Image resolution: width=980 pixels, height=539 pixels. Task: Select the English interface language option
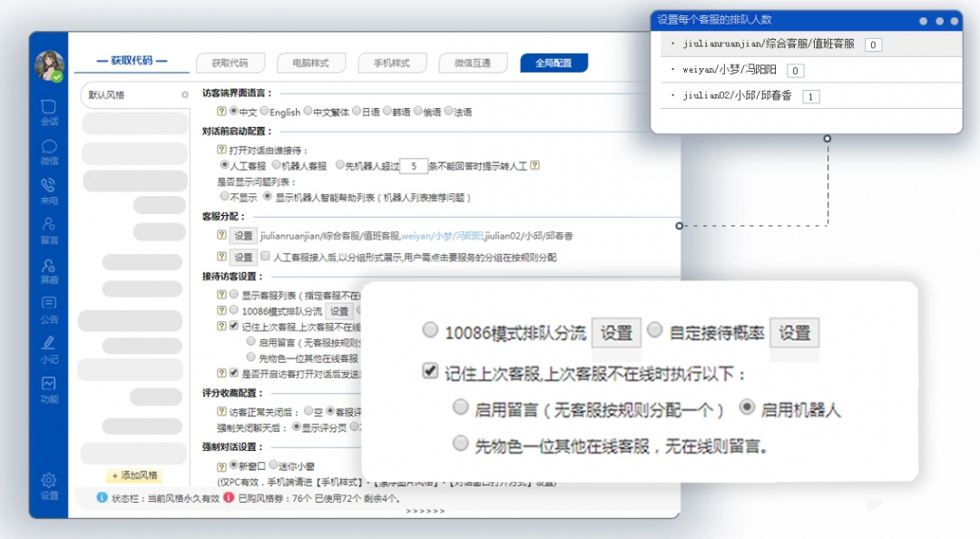pos(264,113)
